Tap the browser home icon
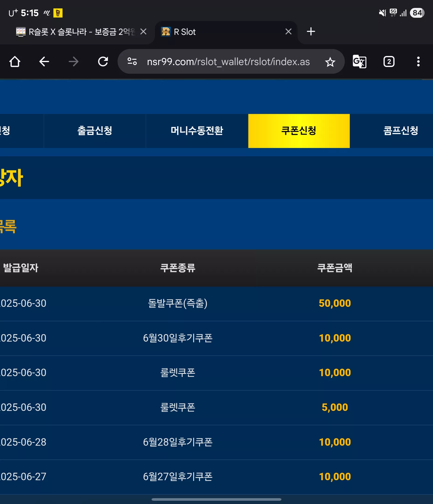The image size is (433, 504). (x=15, y=62)
